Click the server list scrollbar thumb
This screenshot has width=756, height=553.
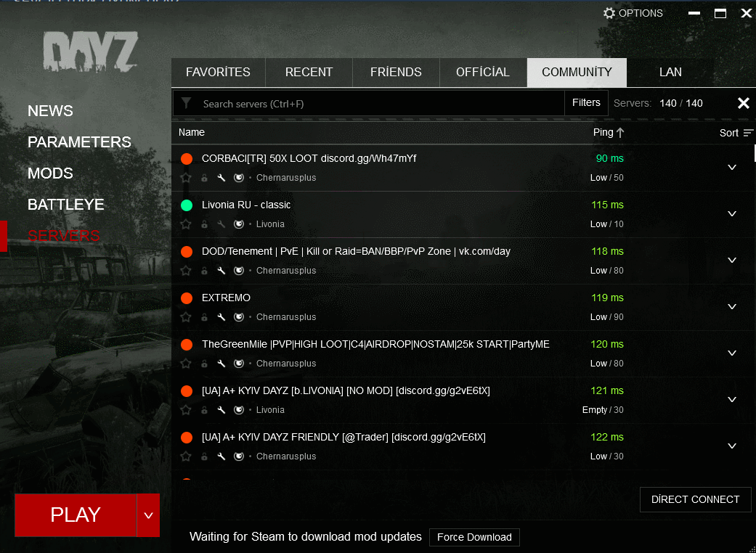point(754,153)
